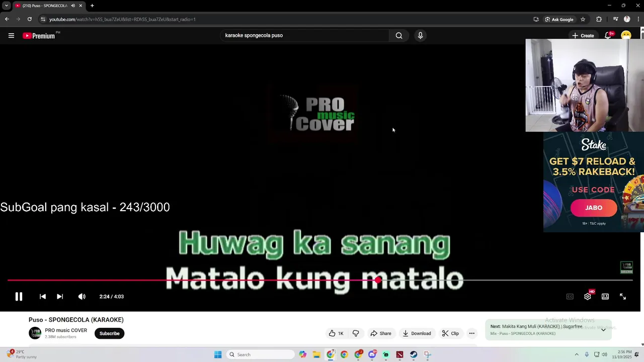This screenshot has height=362, width=644.
Task: Open the Windows Start menu
Action: coord(218,354)
